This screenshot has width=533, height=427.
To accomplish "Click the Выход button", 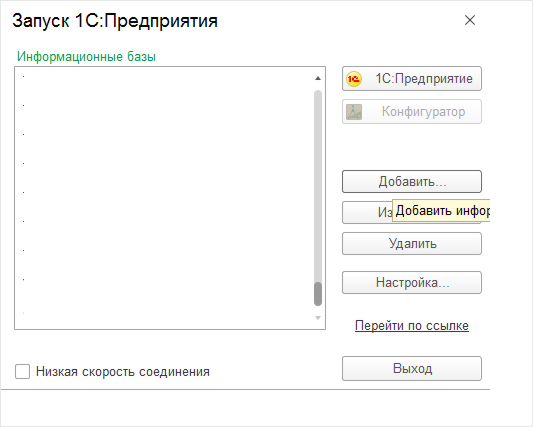I will tap(412, 369).
